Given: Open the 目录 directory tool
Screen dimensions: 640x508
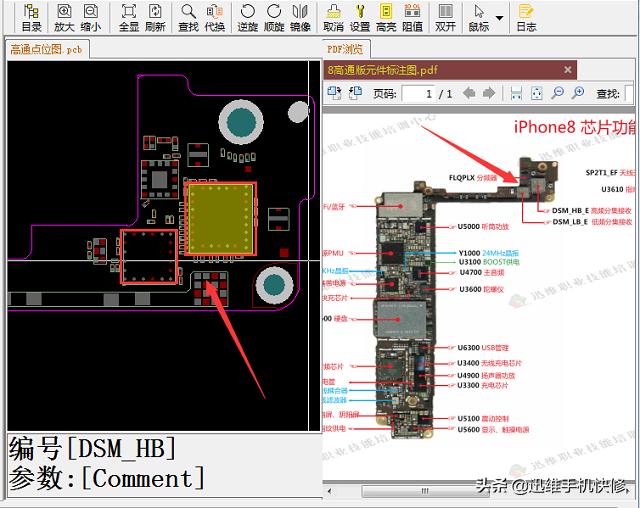Looking at the screenshot, I should [x=31, y=17].
